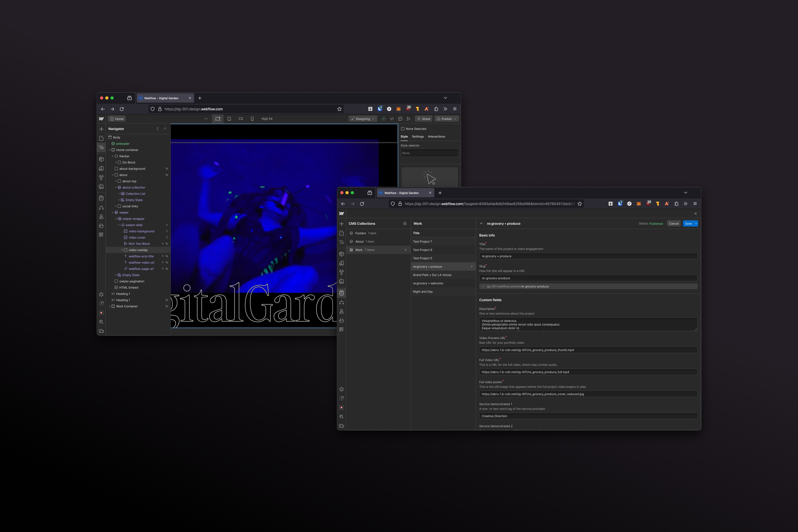Select the Style tab

(404, 137)
